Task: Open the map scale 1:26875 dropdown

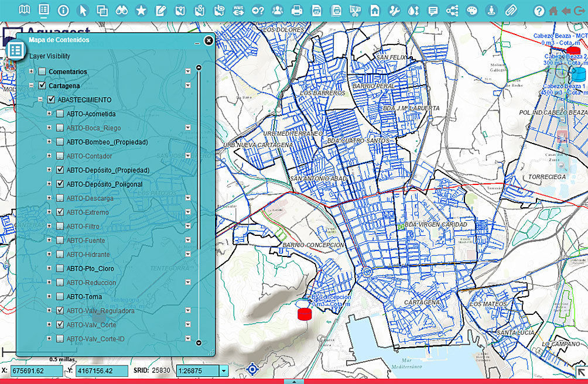Action: click(x=224, y=371)
